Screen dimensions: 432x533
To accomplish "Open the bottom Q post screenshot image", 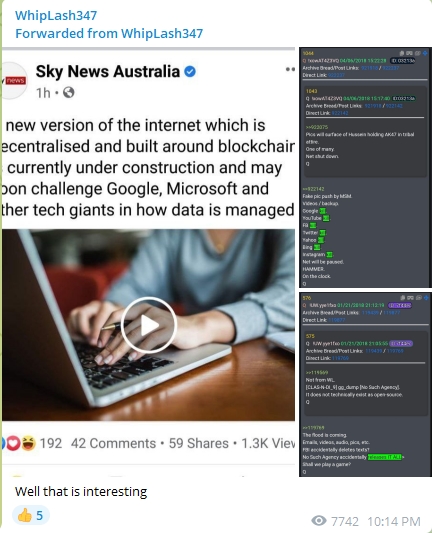I will [365, 384].
